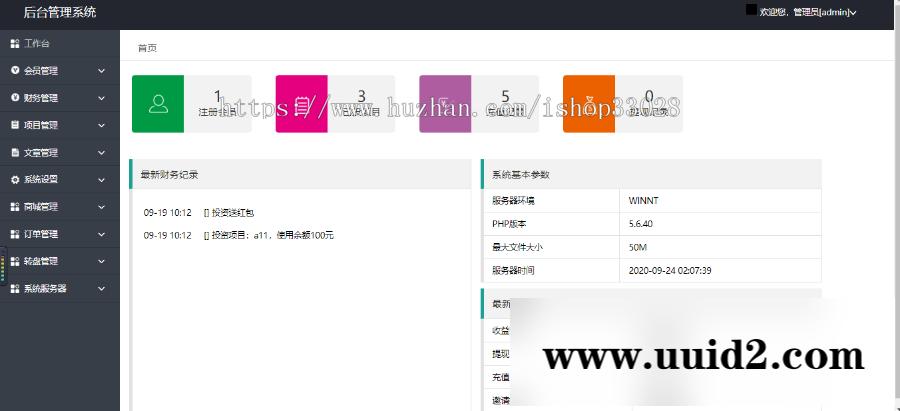Screen dimensions: 900x411
Task: Click the 投资项目：a11 record row
Action: tap(238, 235)
